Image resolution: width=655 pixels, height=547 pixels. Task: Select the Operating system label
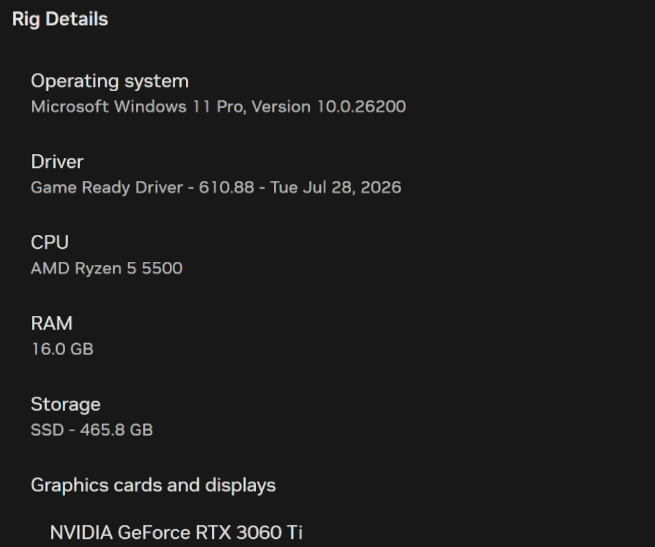[x=109, y=81]
